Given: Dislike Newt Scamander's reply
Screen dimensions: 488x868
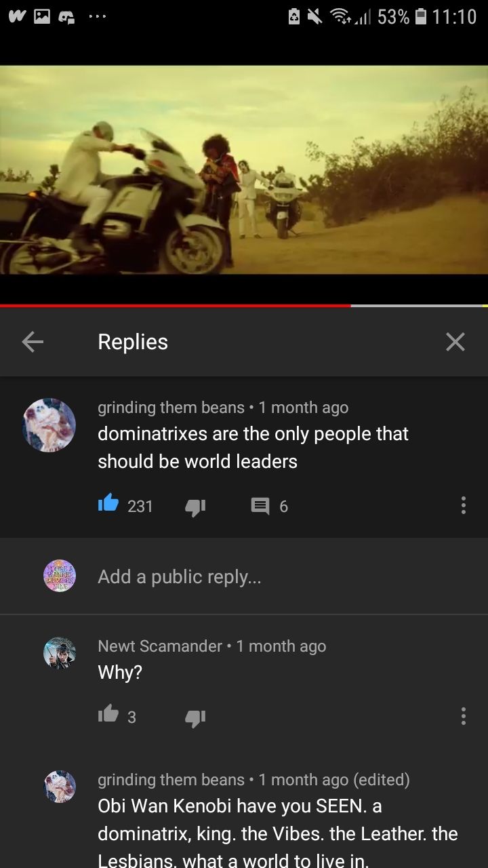Looking at the screenshot, I should pos(195,717).
